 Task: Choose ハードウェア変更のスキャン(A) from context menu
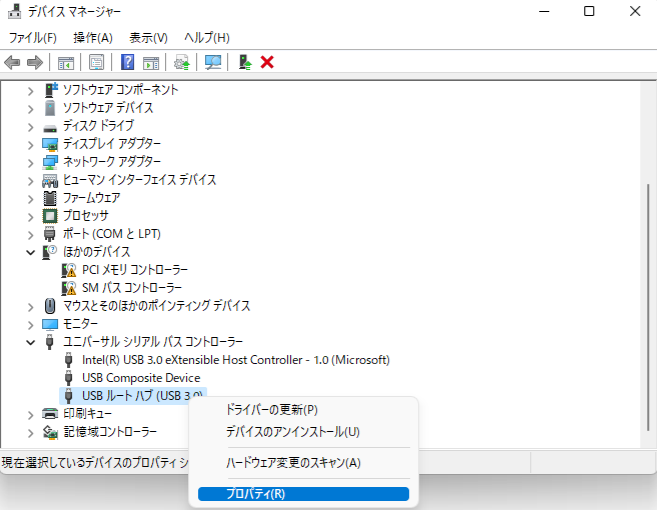[303, 463]
